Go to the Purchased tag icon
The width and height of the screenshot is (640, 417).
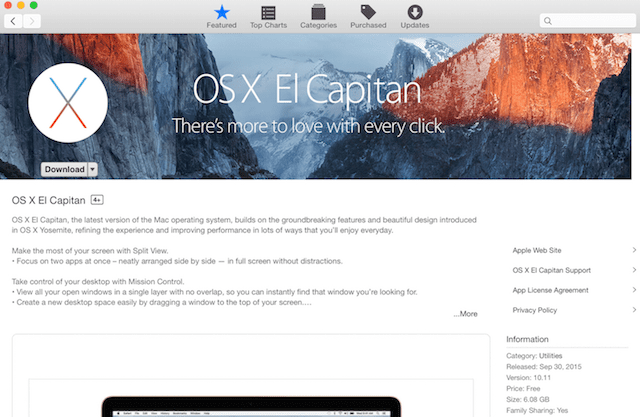pyautogui.click(x=368, y=12)
